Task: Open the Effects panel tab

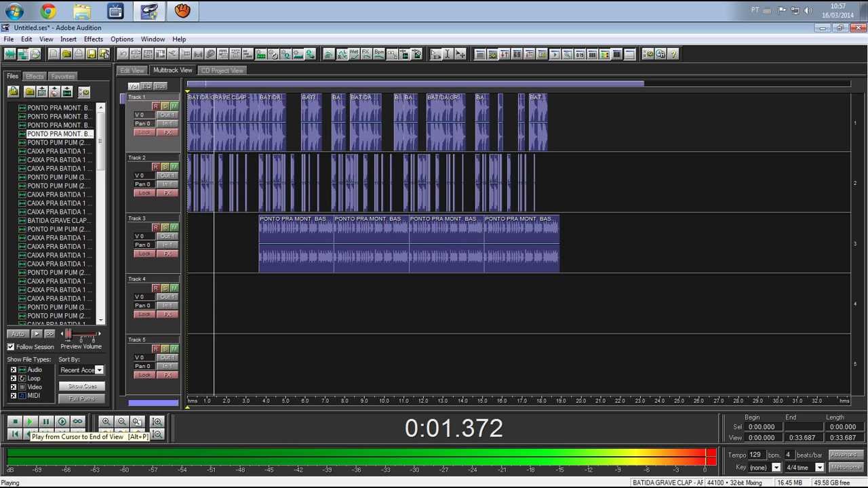Action: [x=35, y=77]
